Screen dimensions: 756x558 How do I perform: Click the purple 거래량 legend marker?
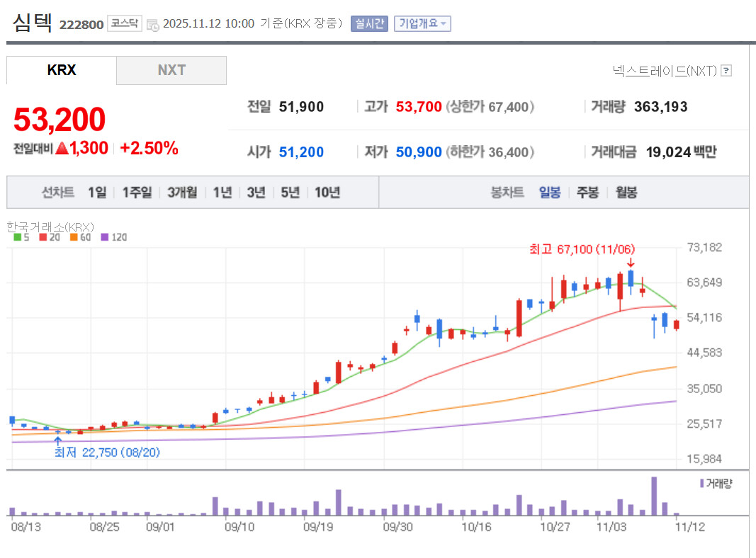[701, 483]
